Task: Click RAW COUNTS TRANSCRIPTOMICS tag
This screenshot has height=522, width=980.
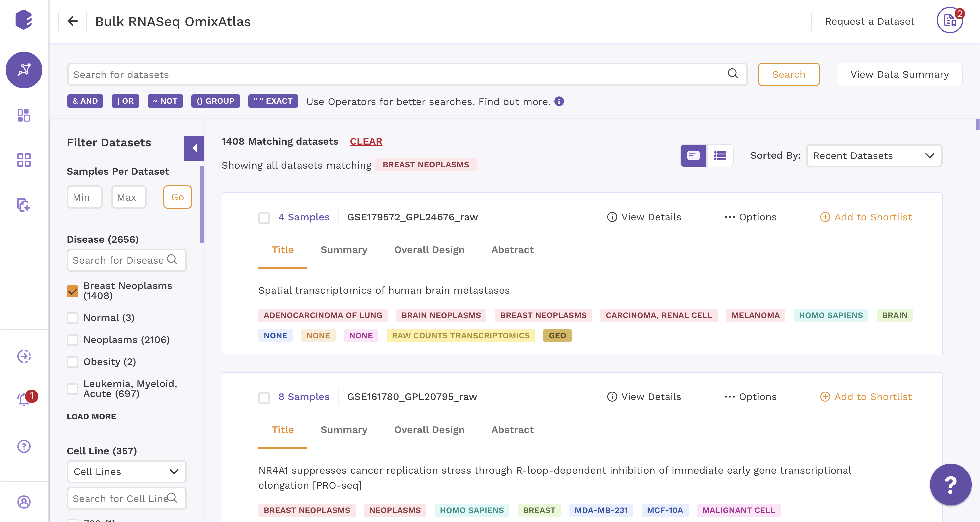Action: tap(460, 335)
